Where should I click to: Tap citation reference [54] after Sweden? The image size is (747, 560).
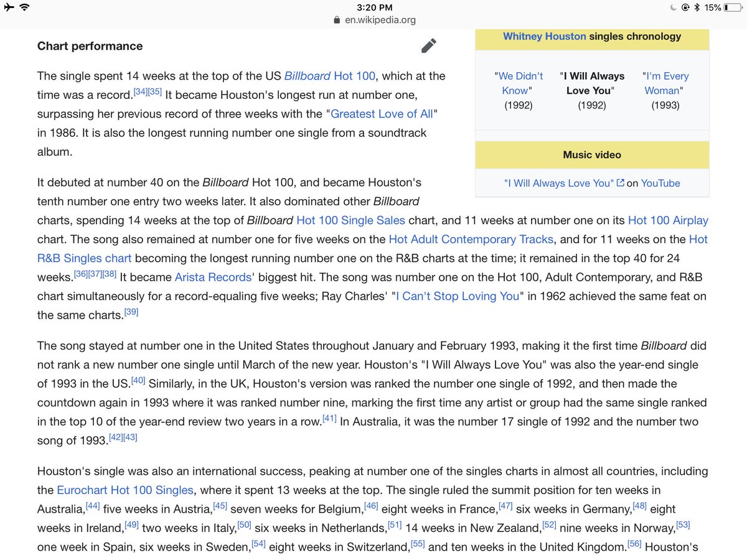(x=259, y=544)
